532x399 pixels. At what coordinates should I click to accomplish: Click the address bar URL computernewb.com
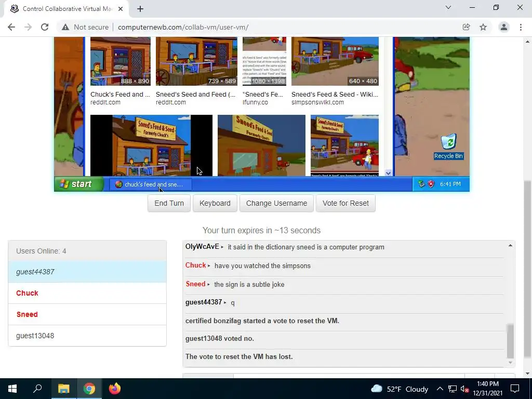click(x=183, y=27)
